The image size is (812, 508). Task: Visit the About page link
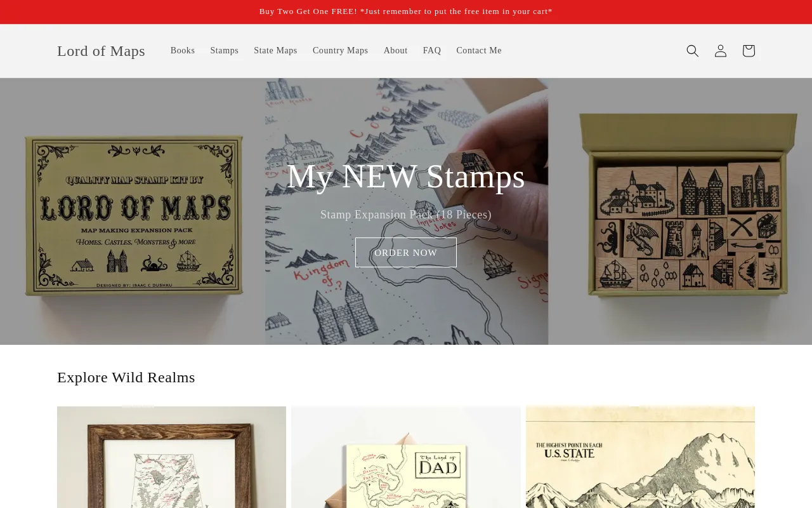(x=396, y=51)
